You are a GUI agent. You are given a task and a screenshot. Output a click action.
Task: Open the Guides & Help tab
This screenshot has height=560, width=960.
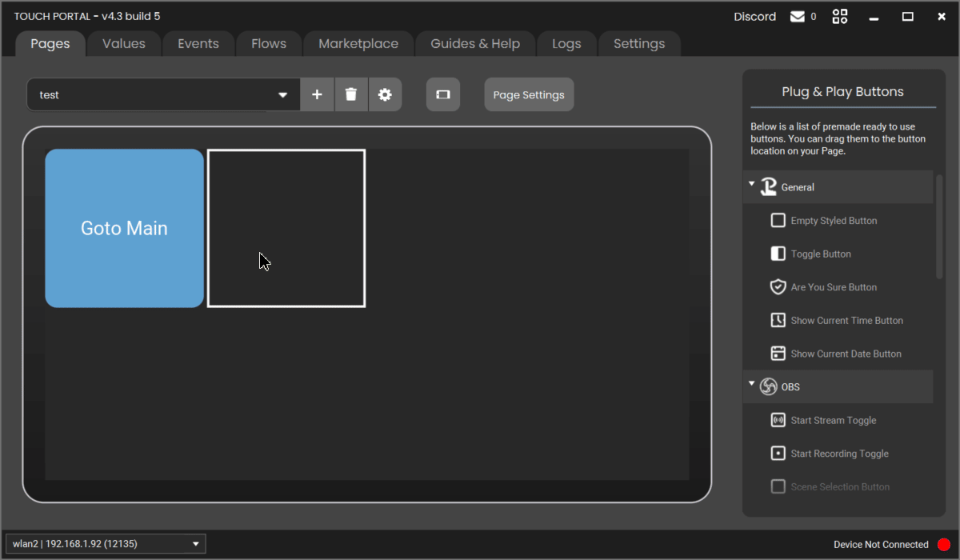click(475, 44)
